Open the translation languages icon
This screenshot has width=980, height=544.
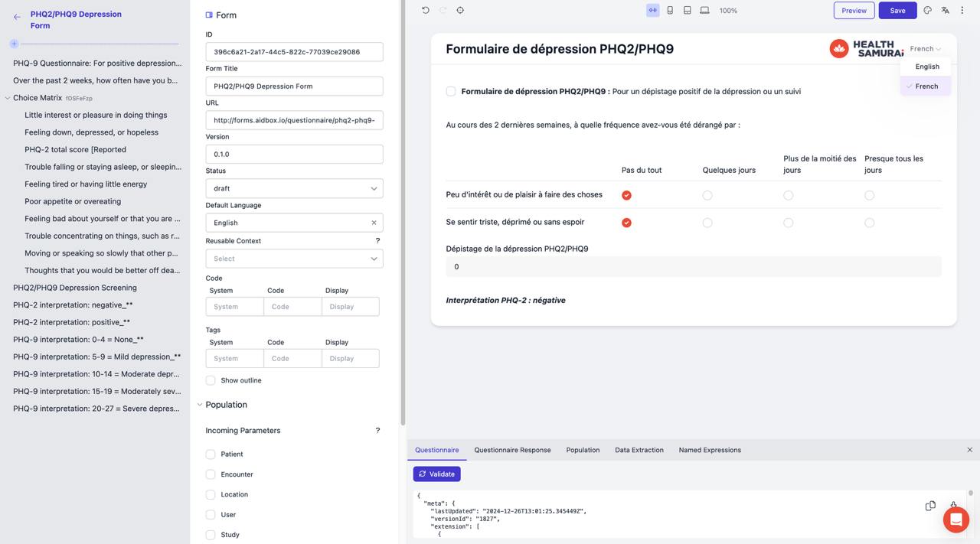[x=945, y=10]
